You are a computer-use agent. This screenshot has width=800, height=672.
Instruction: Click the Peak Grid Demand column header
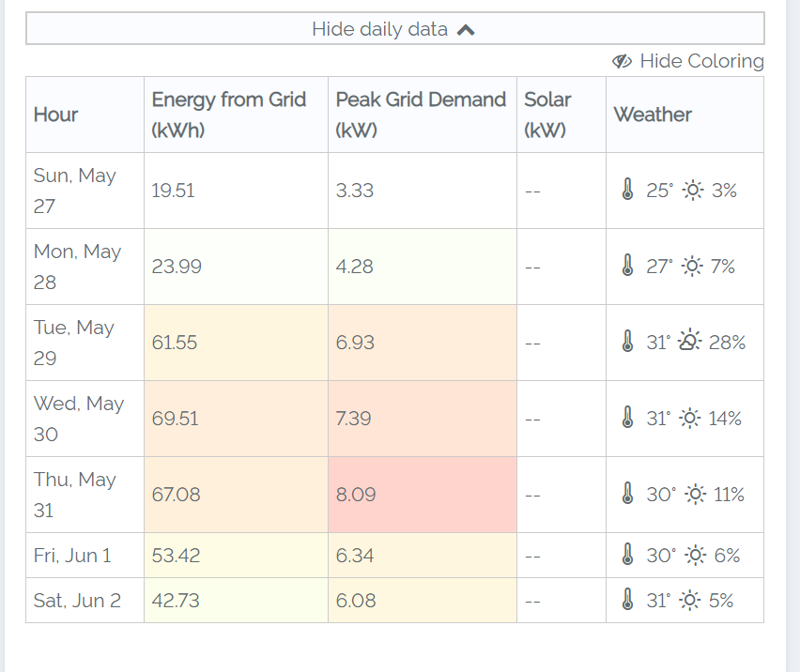(x=421, y=115)
